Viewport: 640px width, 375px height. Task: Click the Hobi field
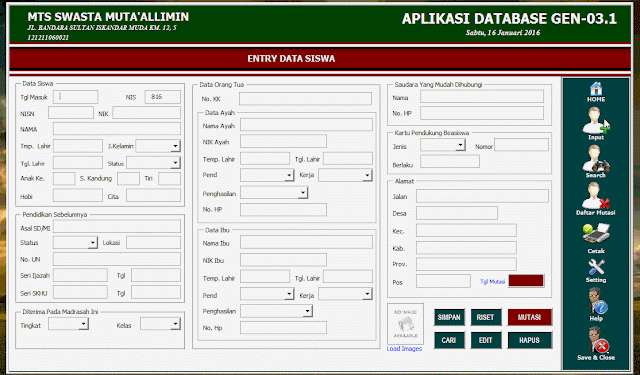tap(78, 195)
